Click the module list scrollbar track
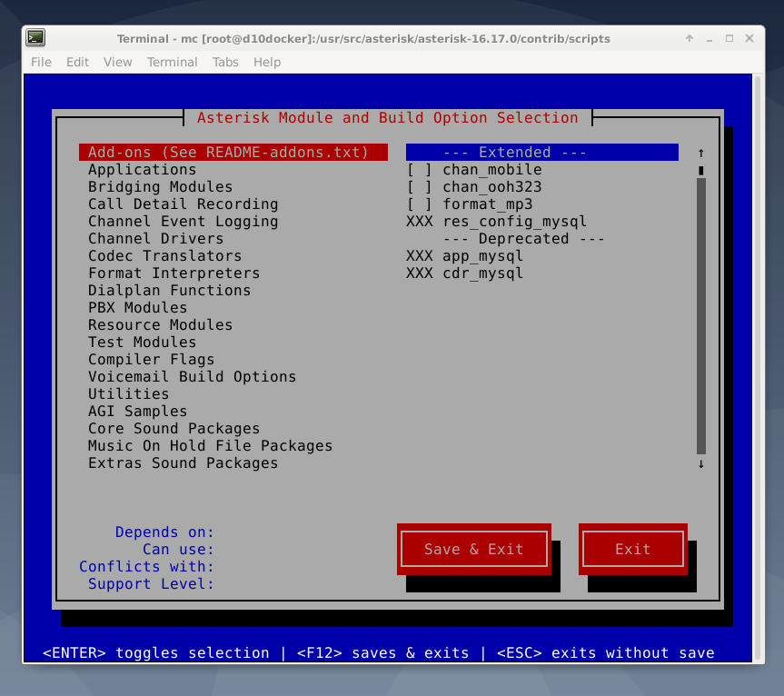Screen dimensions: 784x696 coord(701,316)
